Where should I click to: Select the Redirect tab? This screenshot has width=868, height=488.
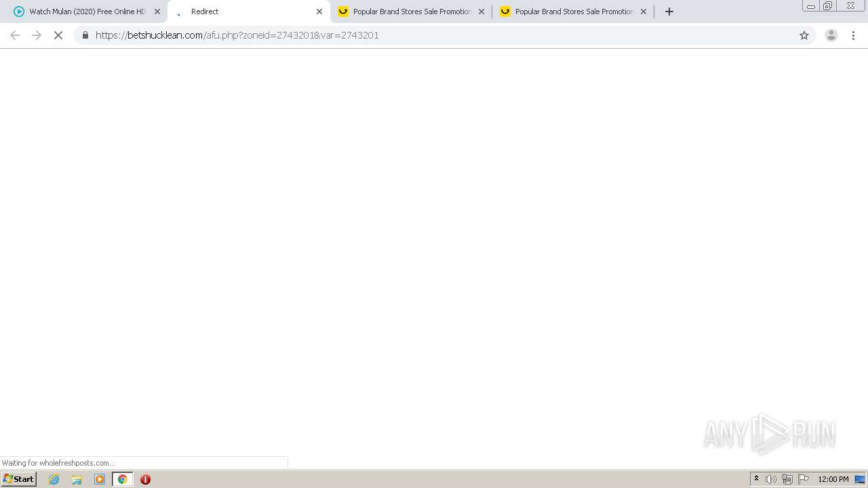tap(248, 12)
